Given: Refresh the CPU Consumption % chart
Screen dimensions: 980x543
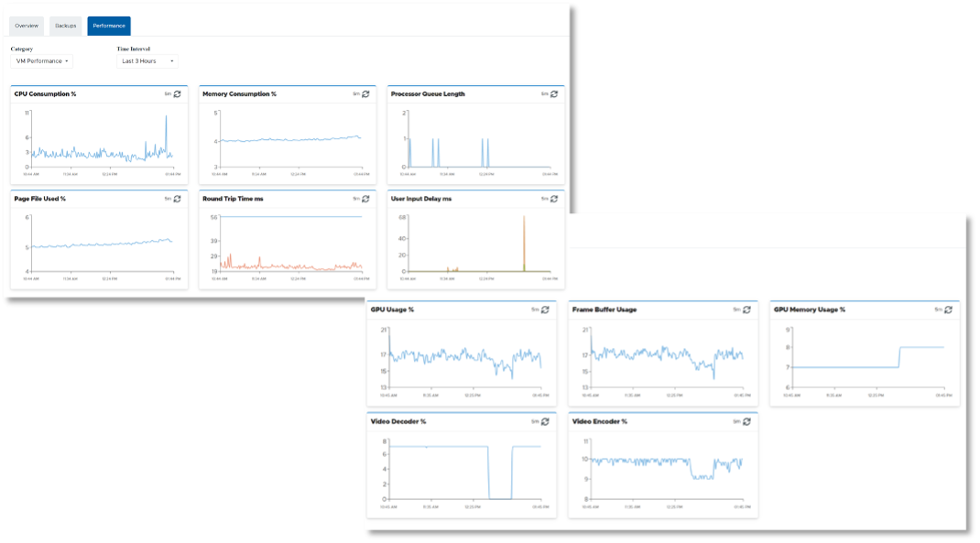Looking at the screenshot, I should point(178,93).
